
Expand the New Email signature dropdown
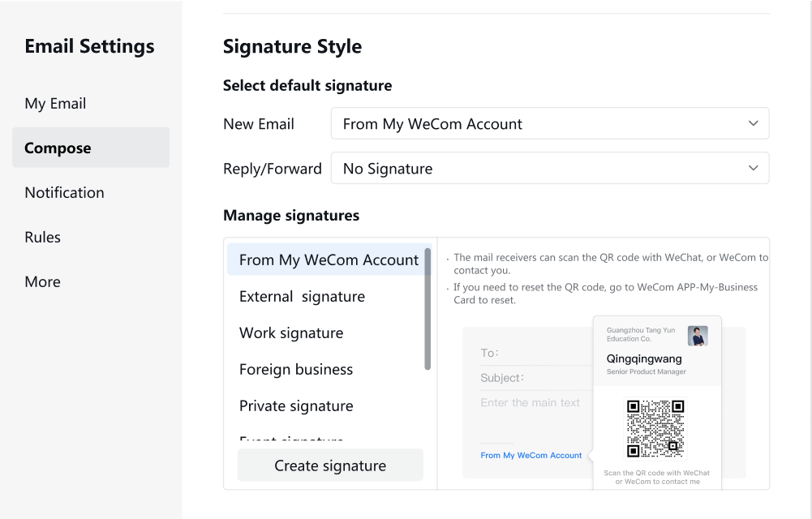point(550,124)
